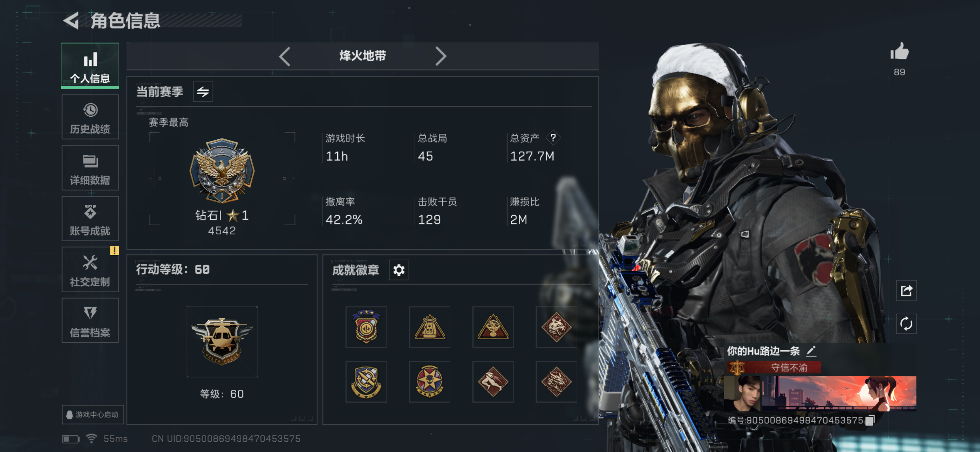Switch to previous mode with left chevron
The image size is (980, 452).
click(285, 57)
